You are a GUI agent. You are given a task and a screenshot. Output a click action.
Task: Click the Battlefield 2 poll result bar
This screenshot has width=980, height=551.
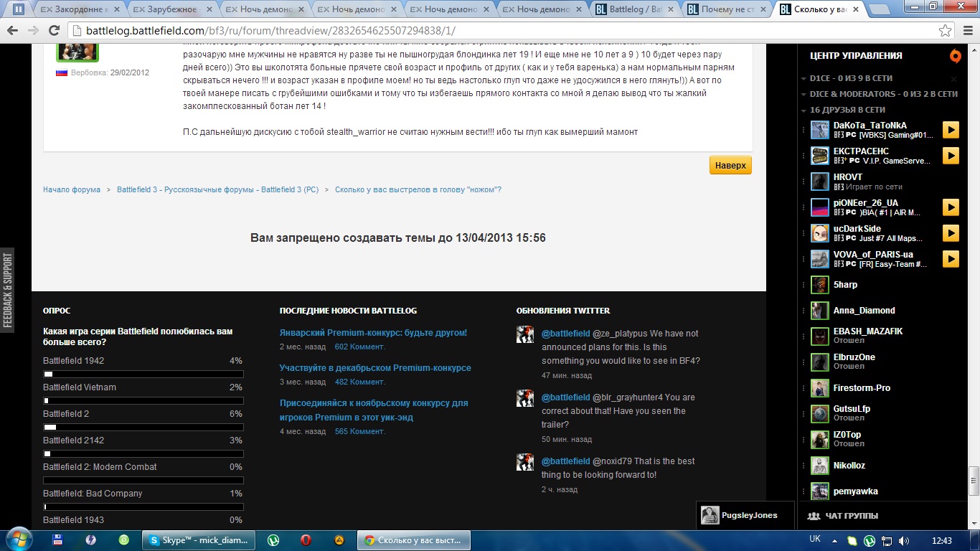[143, 427]
